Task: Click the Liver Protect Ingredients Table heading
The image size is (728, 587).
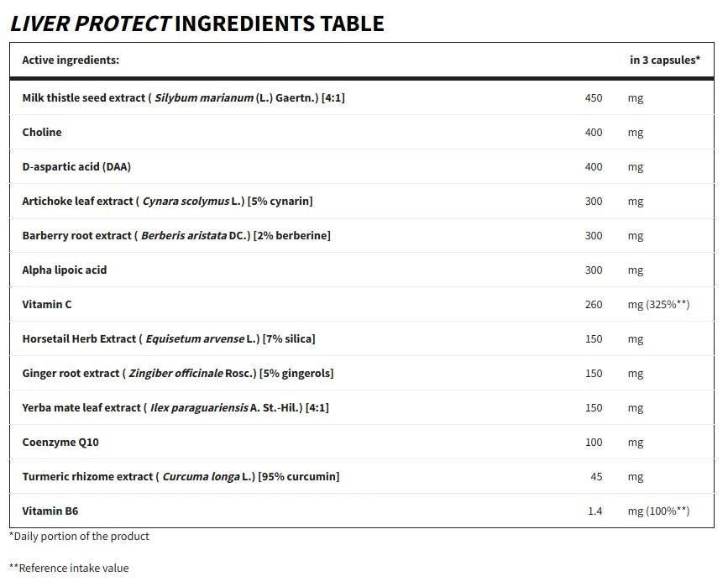Action: [x=196, y=24]
